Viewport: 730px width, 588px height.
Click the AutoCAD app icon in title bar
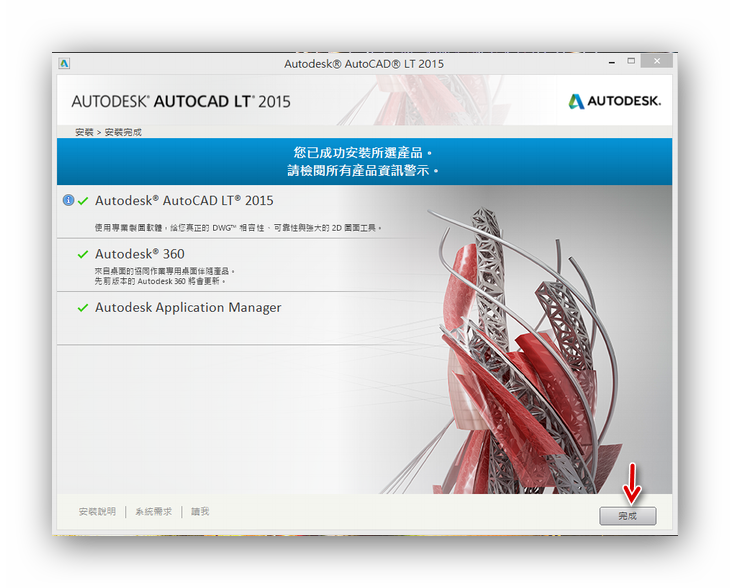coord(64,63)
